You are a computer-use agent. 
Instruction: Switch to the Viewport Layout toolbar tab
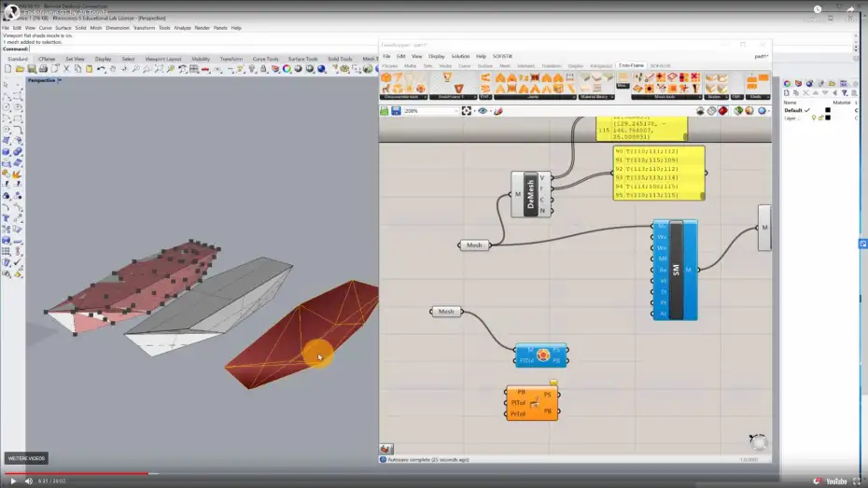pyautogui.click(x=162, y=59)
